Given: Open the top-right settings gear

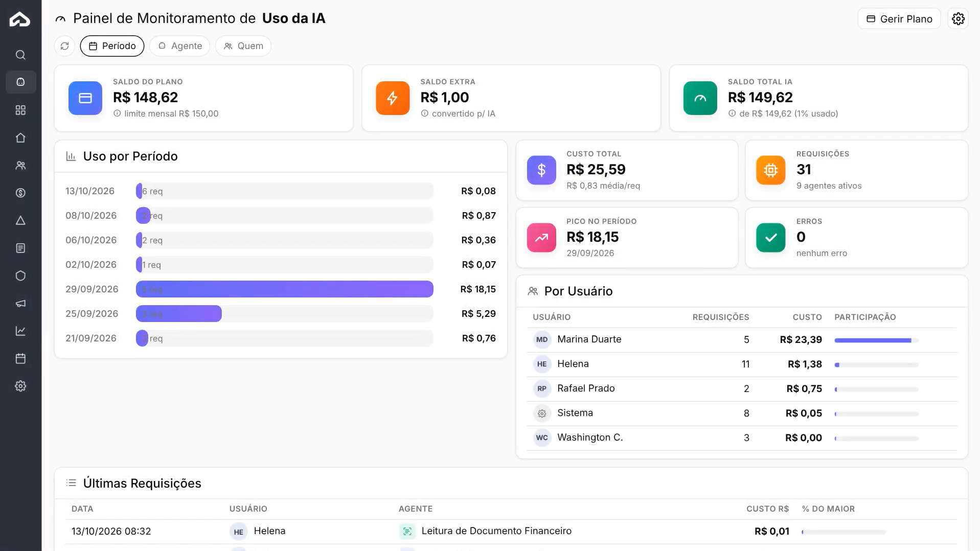Looking at the screenshot, I should pos(958,19).
